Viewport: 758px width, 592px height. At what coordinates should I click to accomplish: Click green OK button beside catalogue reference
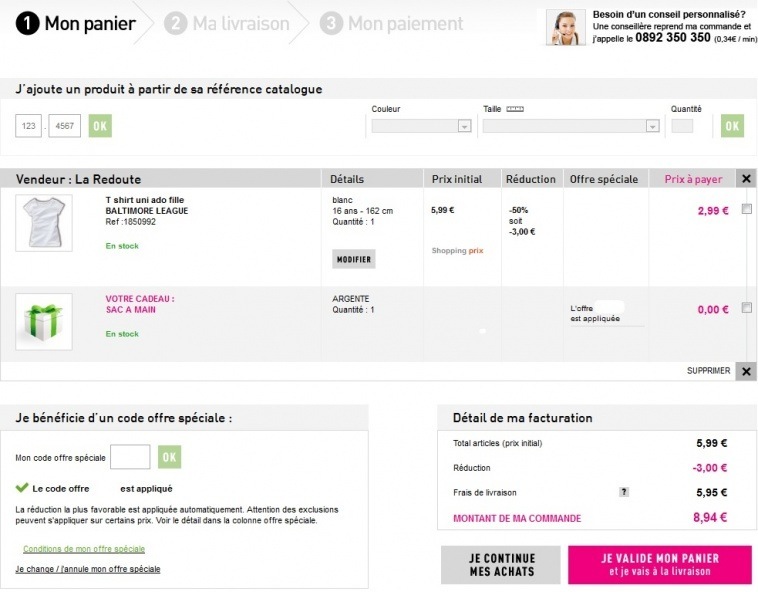coord(100,126)
